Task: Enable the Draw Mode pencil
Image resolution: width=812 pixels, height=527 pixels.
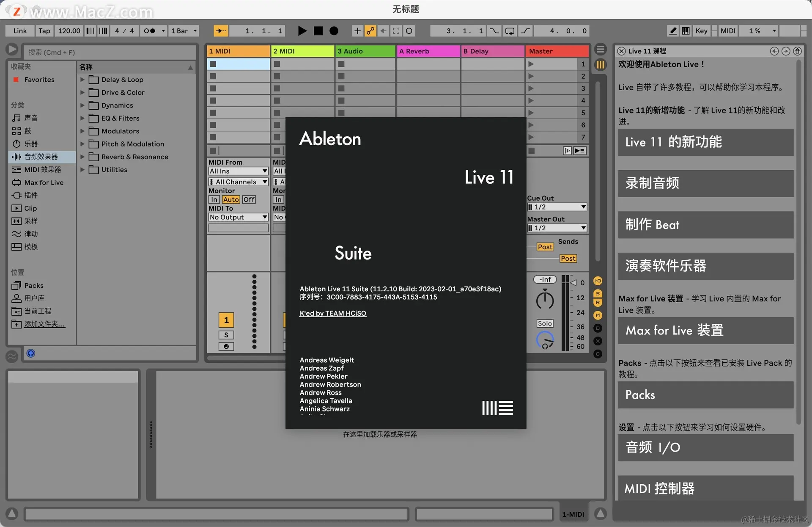Action: [673, 31]
